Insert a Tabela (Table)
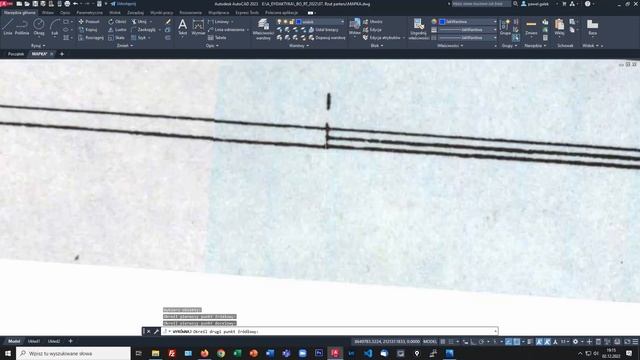The image size is (640, 360). click(x=217, y=38)
